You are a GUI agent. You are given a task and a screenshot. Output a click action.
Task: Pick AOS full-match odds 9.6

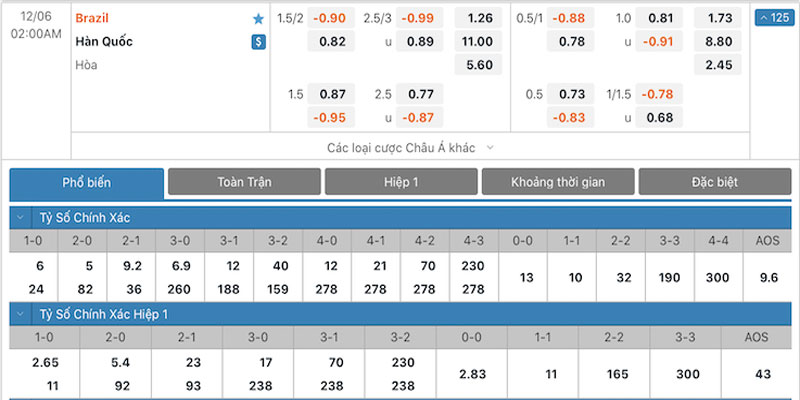click(768, 278)
